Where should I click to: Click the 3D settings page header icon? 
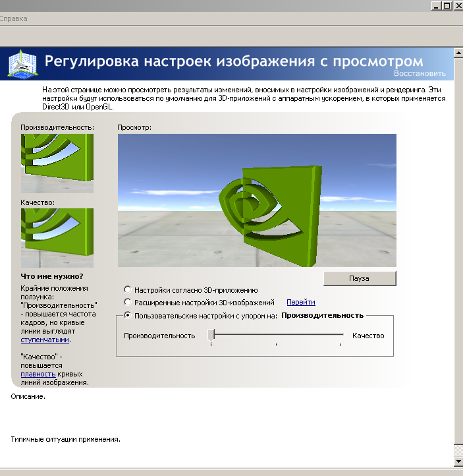[x=22, y=63]
